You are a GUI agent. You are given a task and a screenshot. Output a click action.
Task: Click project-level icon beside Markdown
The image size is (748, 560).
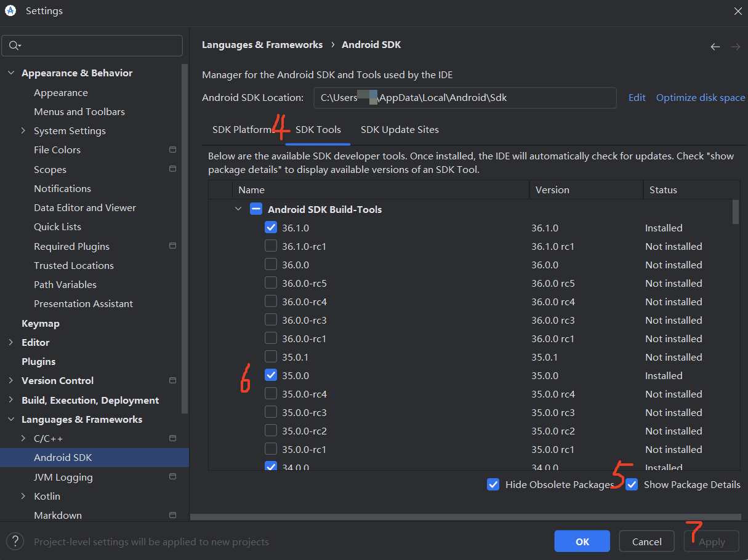(172, 515)
